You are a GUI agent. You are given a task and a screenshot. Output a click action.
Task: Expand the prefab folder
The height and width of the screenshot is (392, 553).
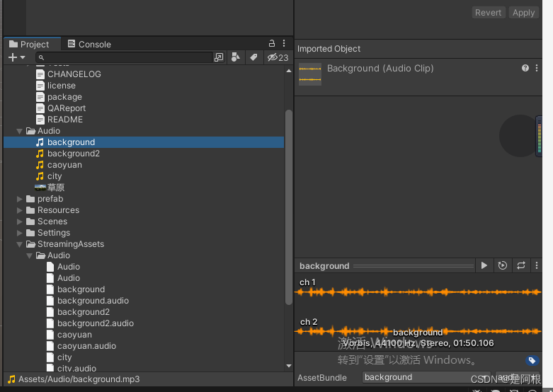coord(19,199)
